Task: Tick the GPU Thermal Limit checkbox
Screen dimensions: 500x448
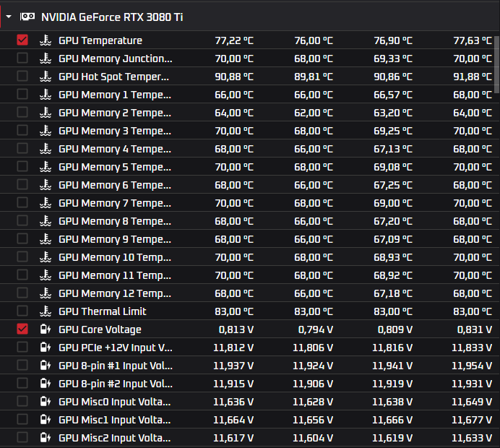Action: [x=22, y=311]
